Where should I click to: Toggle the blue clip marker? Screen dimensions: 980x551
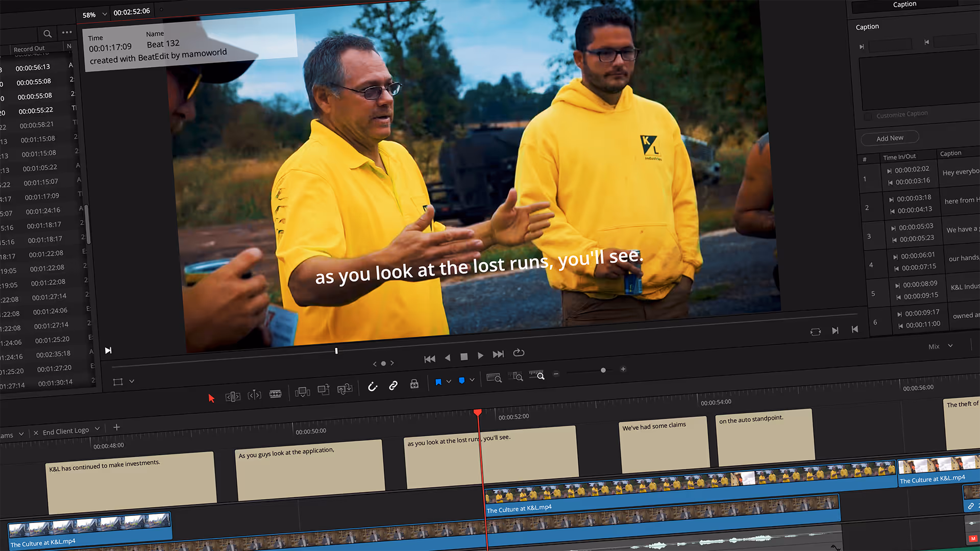click(x=461, y=380)
